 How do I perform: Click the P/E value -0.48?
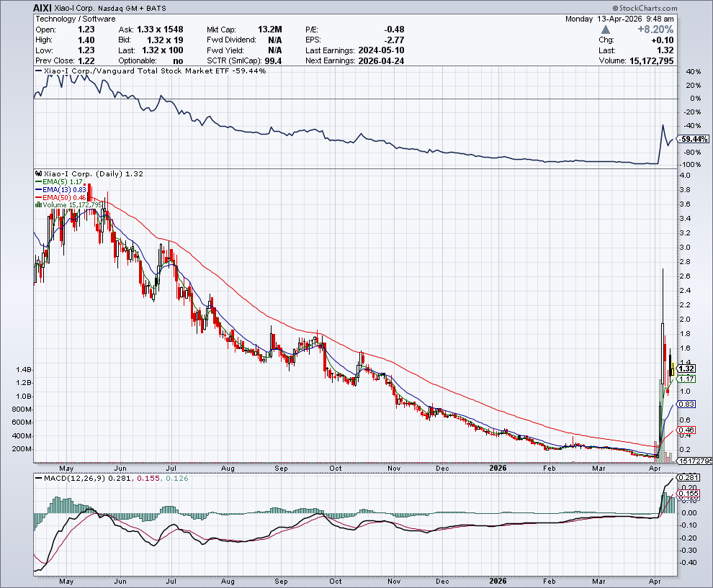394,30
